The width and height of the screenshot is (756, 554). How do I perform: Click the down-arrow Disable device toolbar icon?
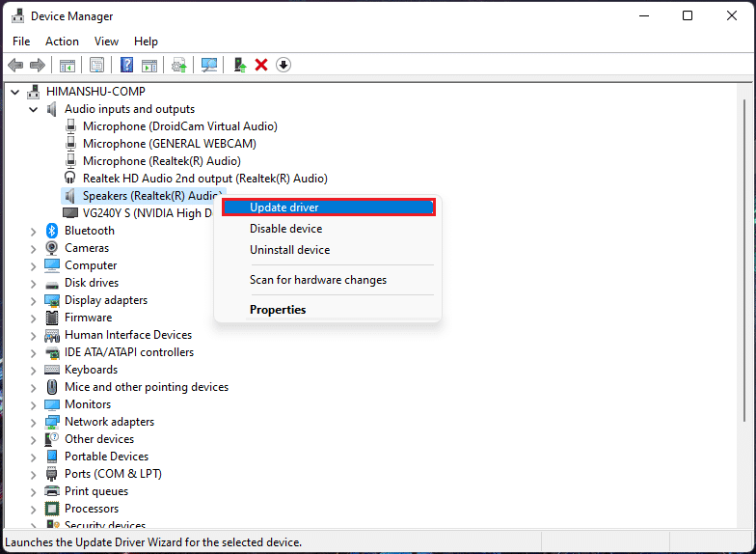point(283,65)
